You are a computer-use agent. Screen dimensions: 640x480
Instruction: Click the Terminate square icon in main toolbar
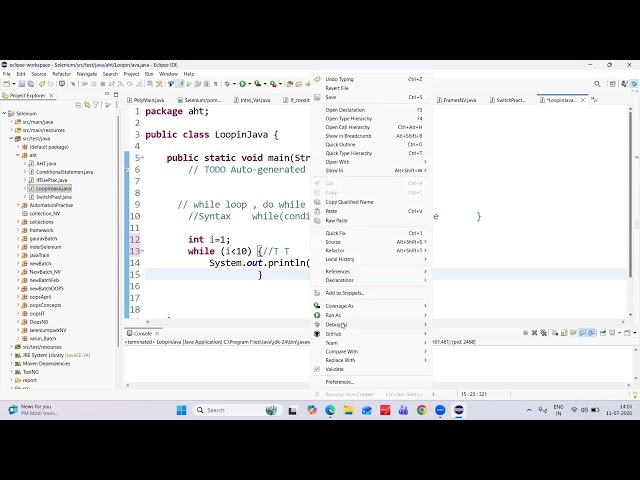[x=102, y=84]
